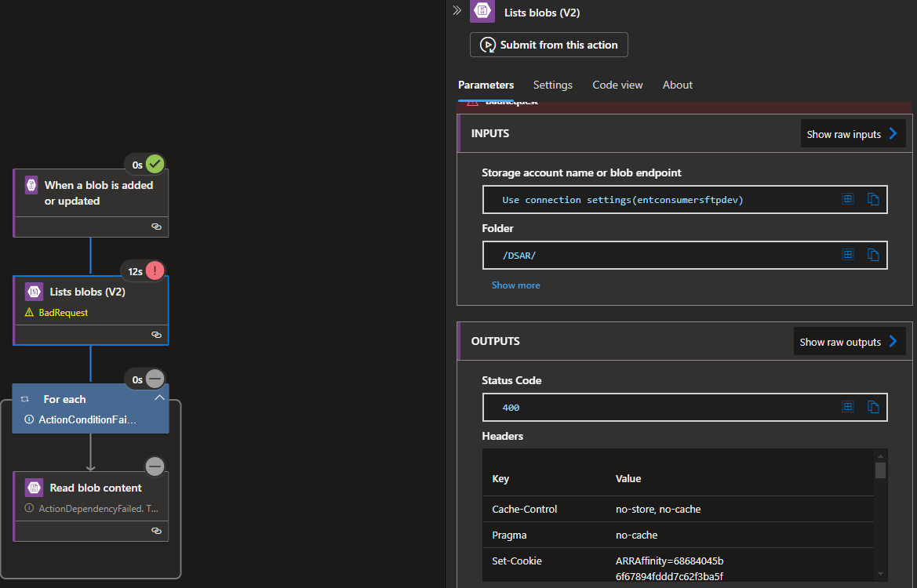Copy the Folder value /DSAR/
This screenshot has height=588, width=917.
click(873, 255)
